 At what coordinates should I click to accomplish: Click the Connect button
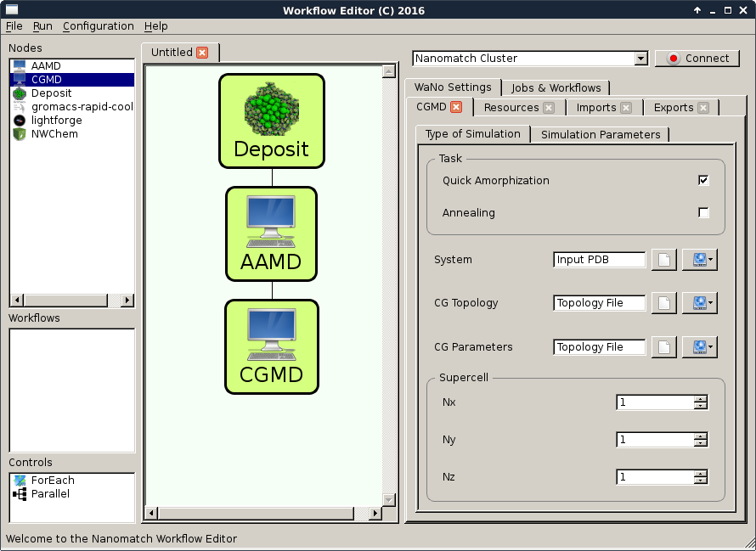click(x=697, y=59)
